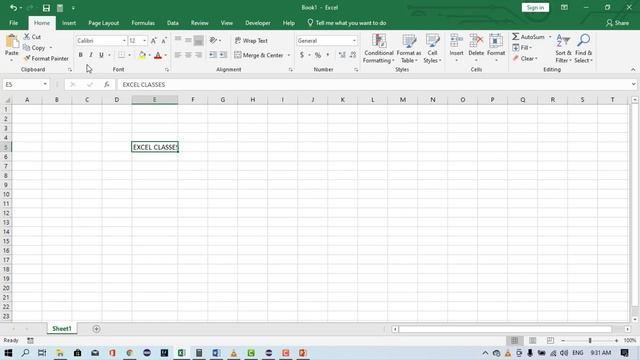Screen dimensions: 640x360
Task: Open Cell Styles gallery
Action: 432,48
